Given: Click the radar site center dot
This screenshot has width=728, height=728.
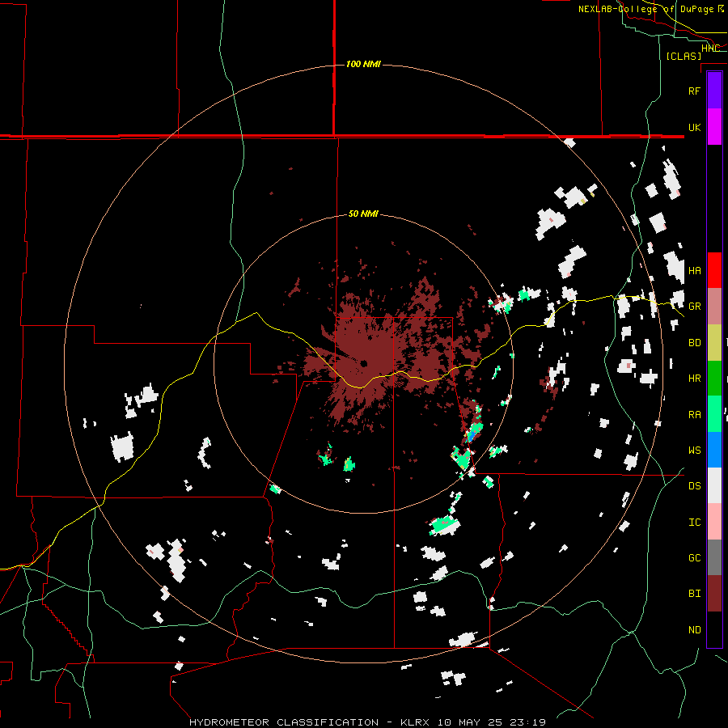Looking at the screenshot, I should click(363, 363).
